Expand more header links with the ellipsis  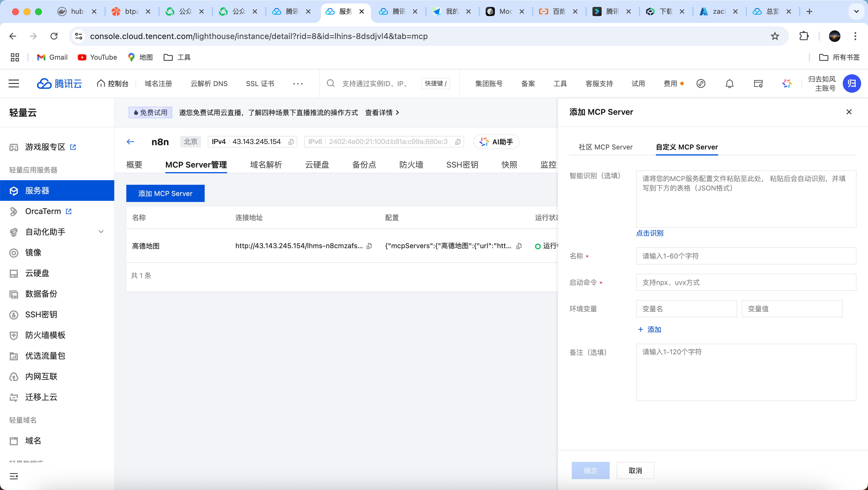click(x=298, y=83)
